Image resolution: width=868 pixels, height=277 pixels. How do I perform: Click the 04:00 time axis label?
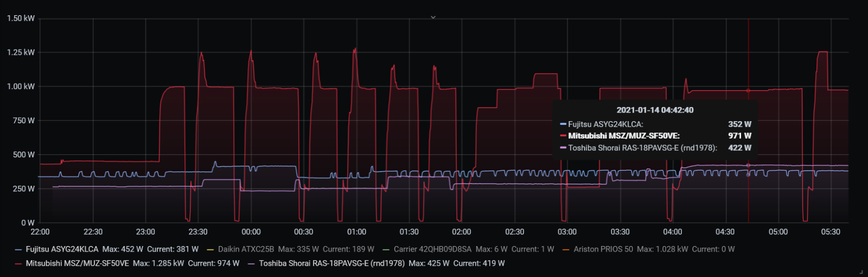click(673, 232)
